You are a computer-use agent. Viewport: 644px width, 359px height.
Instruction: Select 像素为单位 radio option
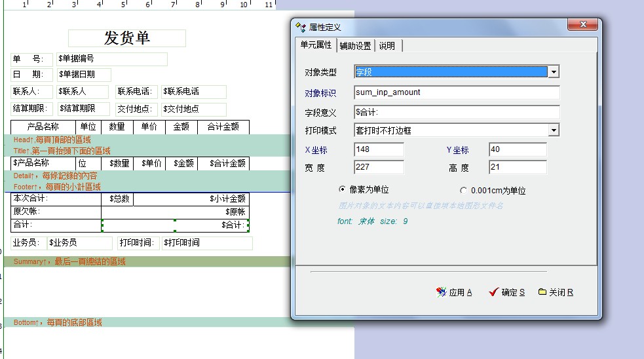(x=342, y=189)
